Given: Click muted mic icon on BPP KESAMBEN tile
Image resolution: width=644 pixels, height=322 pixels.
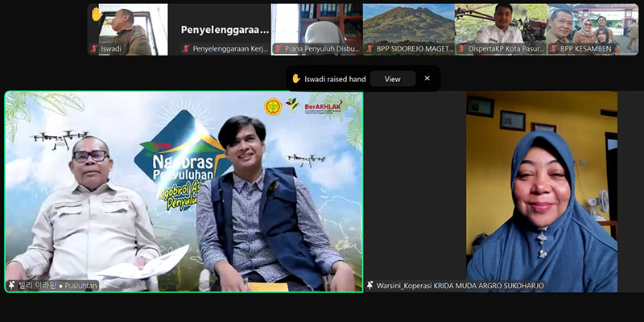Looking at the screenshot, I should (x=553, y=48).
